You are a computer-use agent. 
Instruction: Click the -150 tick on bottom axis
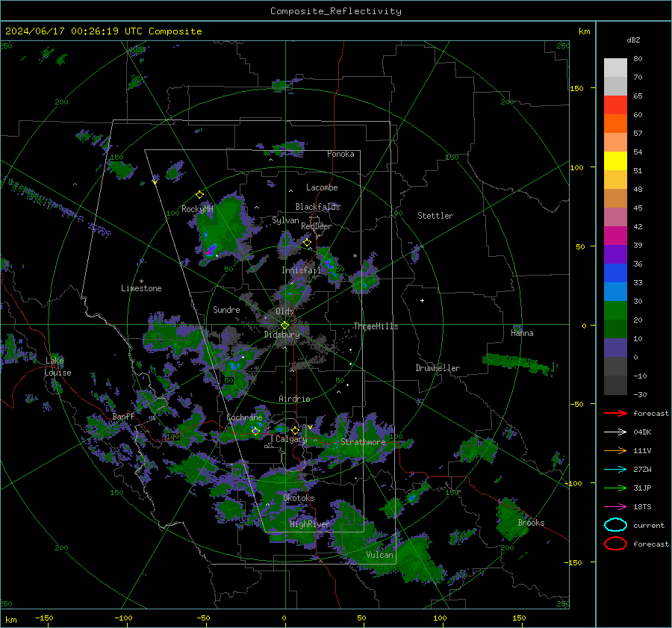(44, 618)
